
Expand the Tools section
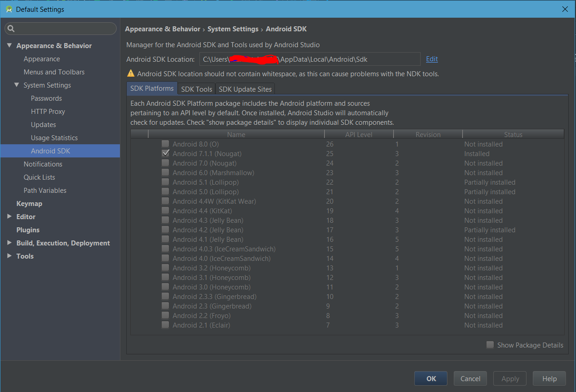tap(10, 256)
